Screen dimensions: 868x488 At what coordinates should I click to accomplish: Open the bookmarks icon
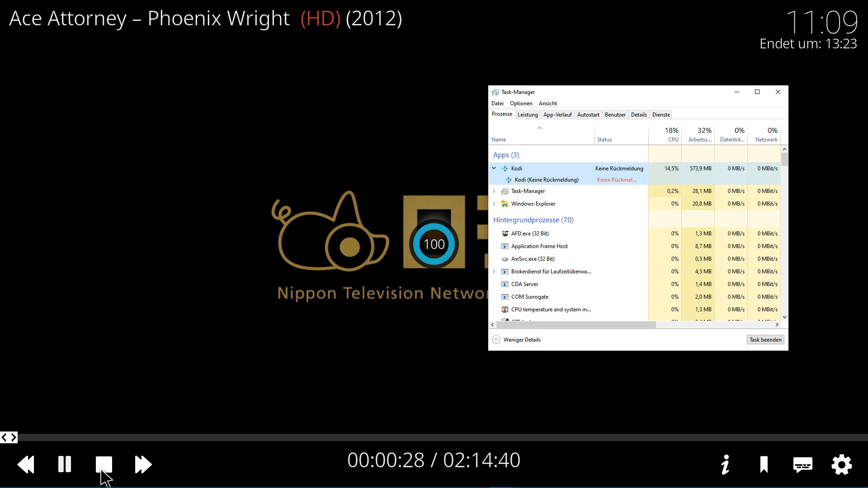click(x=764, y=465)
